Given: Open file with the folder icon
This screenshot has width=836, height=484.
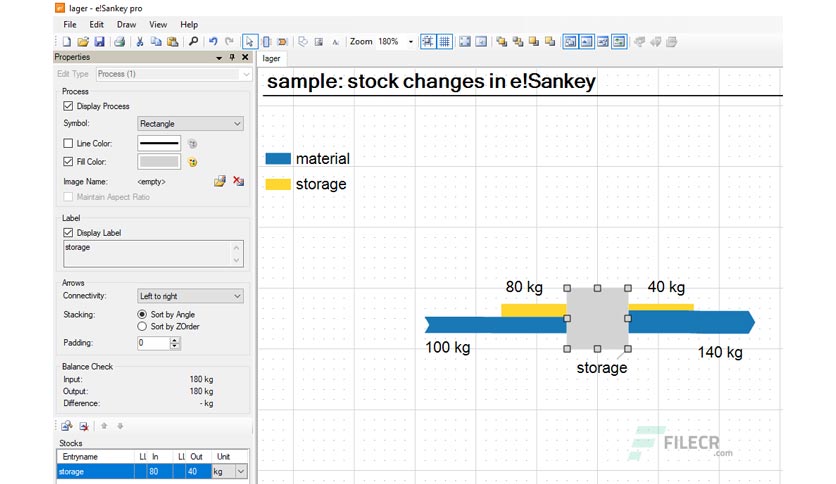Looking at the screenshot, I should point(83,42).
